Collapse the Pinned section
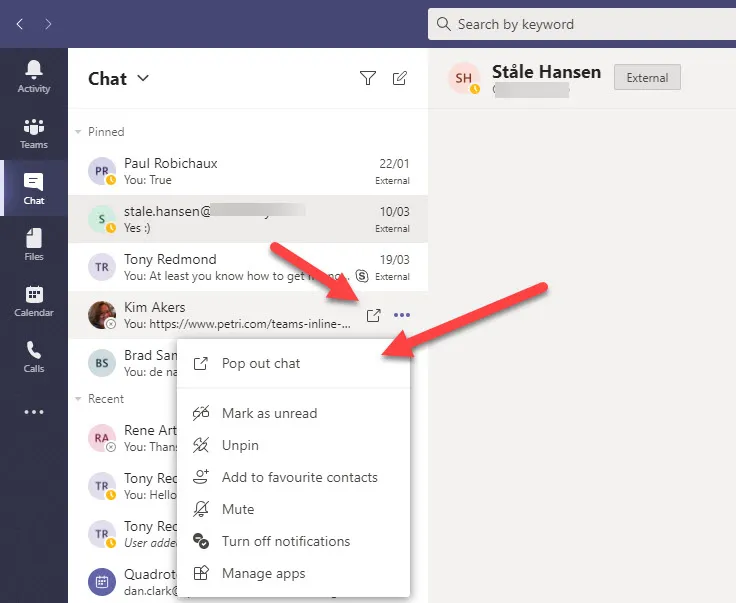The width and height of the screenshot is (736, 603). (x=78, y=132)
